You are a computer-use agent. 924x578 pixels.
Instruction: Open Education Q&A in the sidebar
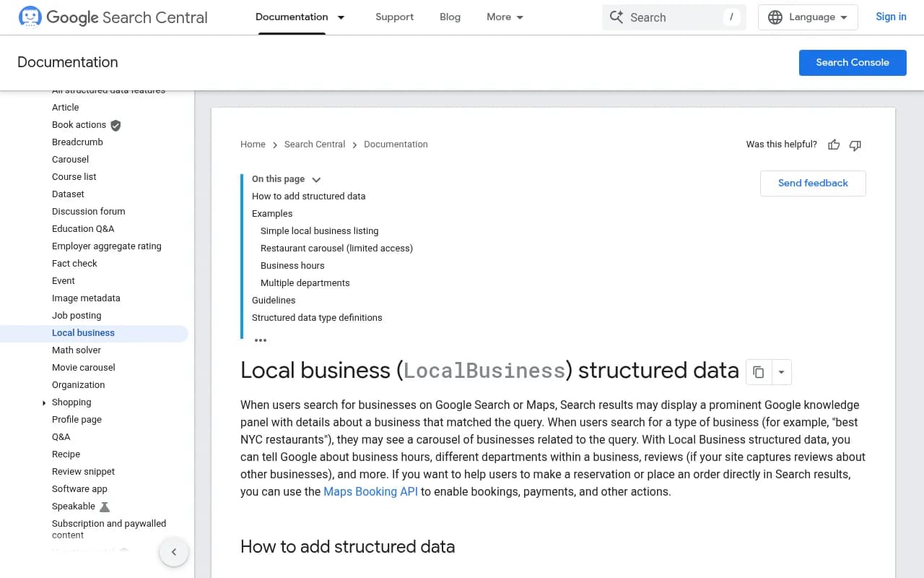click(x=83, y=229)
